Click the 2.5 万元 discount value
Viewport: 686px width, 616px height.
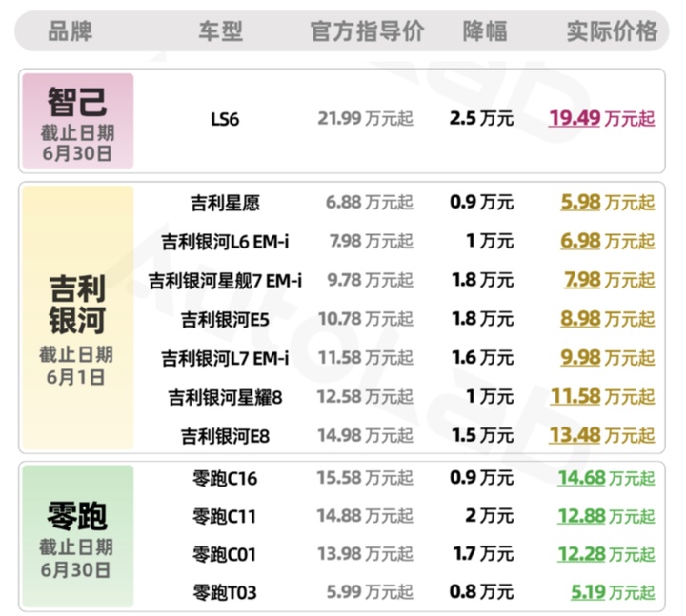(482, 118)
